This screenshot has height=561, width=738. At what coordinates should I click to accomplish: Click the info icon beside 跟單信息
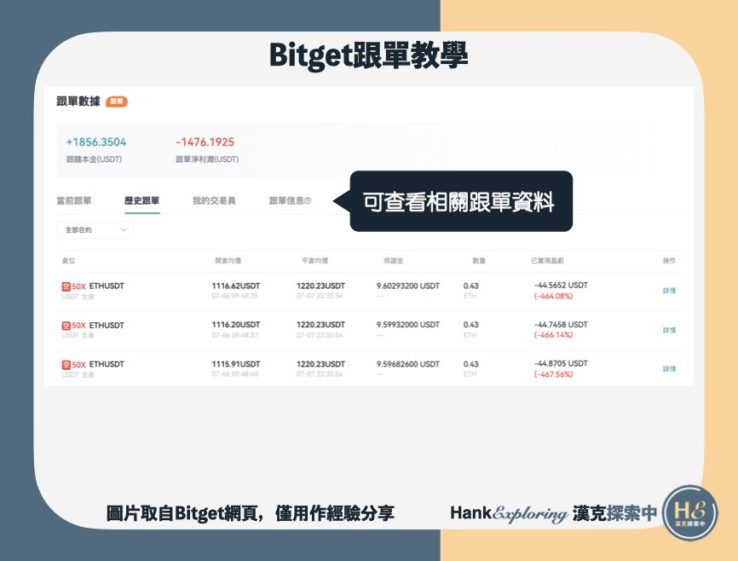[x=308, y=200]
